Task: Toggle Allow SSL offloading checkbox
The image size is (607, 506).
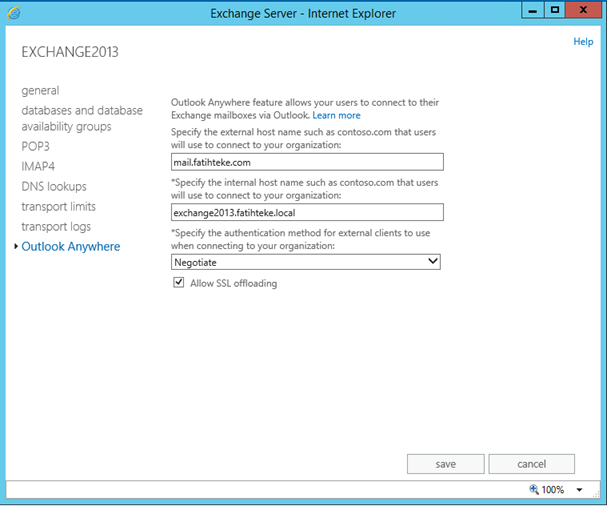Action: (x=178, y=283)
